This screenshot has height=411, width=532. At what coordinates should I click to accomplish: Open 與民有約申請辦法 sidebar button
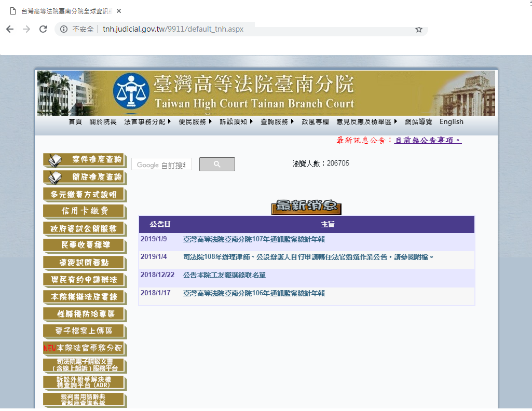pyautogui.click(x=85, y=280)
